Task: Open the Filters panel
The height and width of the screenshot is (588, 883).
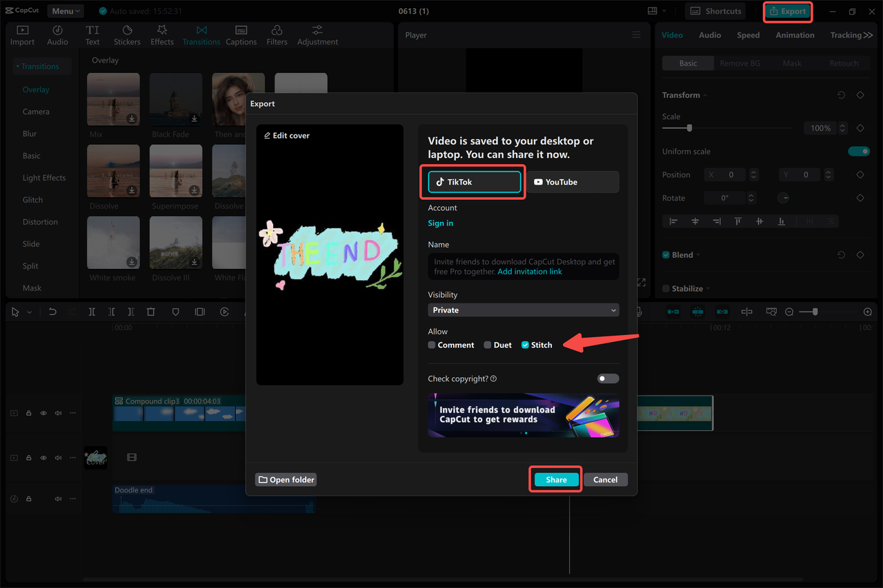Action: (x=276, y=34)
